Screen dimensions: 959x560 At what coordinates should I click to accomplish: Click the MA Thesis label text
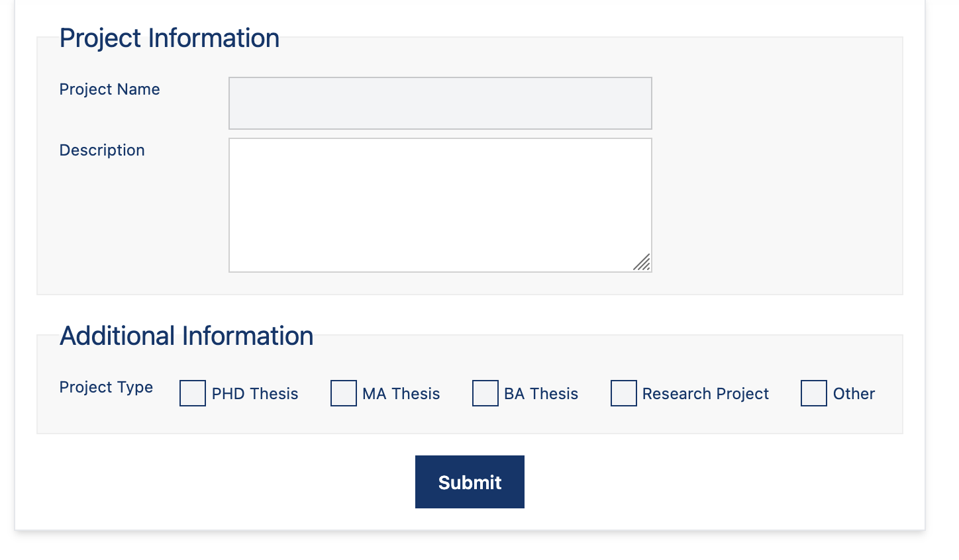click(x=401, y=394)
